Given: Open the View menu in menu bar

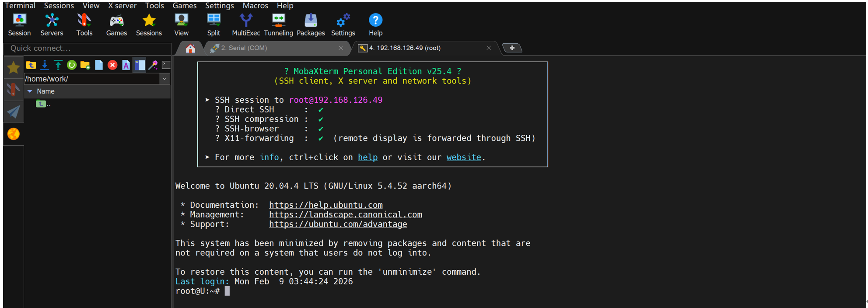Looking at the screenshot, I should coord(91,6).
